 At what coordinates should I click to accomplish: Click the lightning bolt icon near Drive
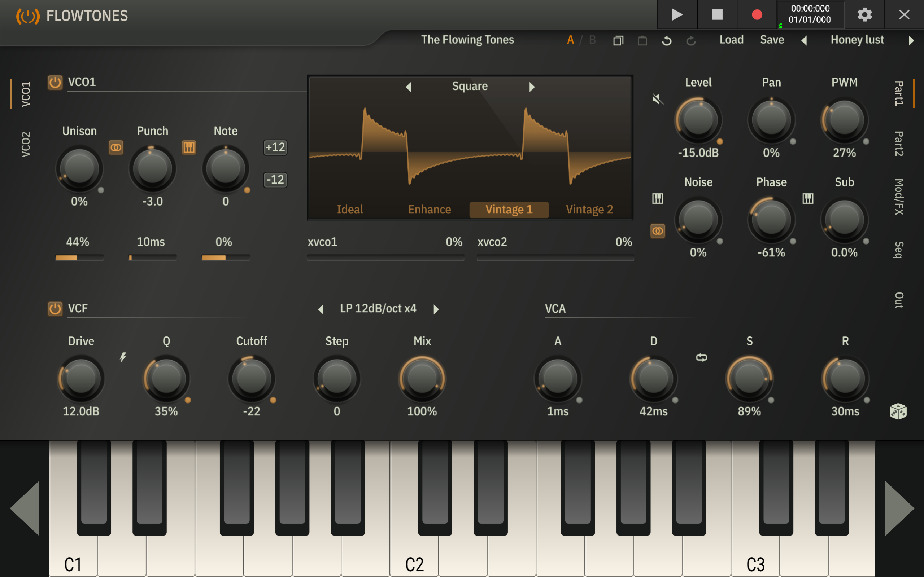click(x=123, y=357)
